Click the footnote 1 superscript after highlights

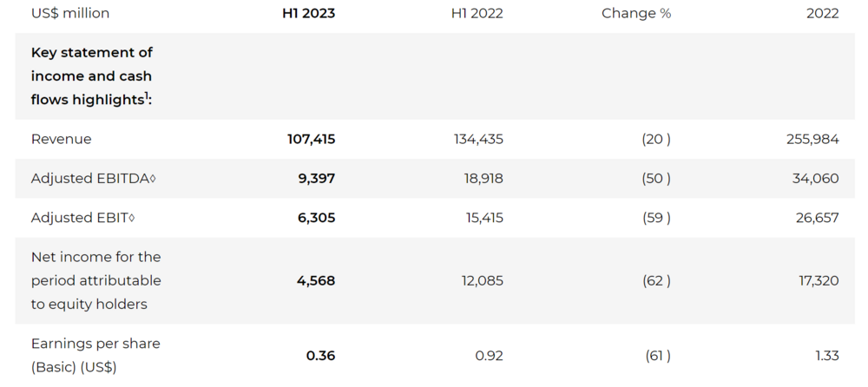click(145, 95)
